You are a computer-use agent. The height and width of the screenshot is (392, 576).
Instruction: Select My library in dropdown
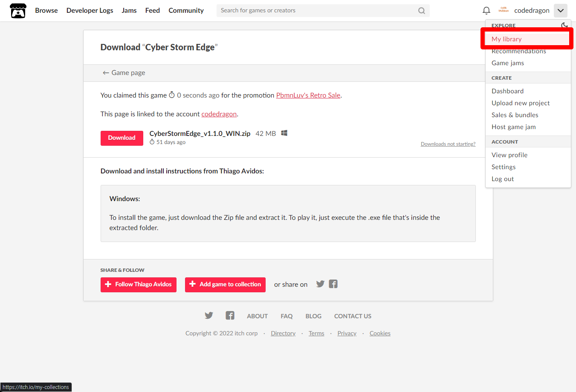(528, 39)
